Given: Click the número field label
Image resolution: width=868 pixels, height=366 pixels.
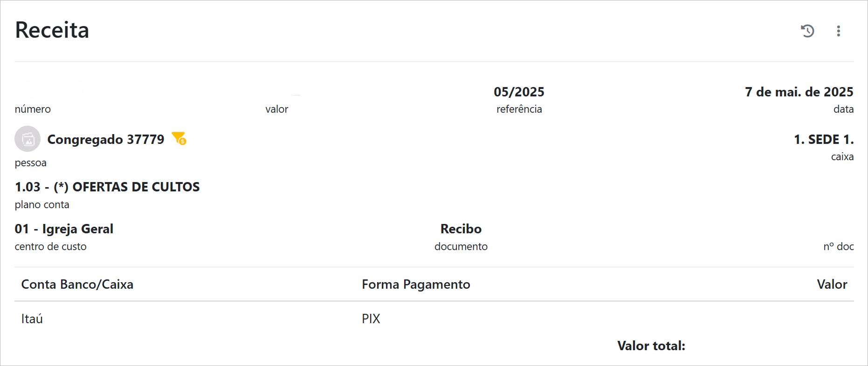Looking at the screenshot, I should click(x=33, y=109).
